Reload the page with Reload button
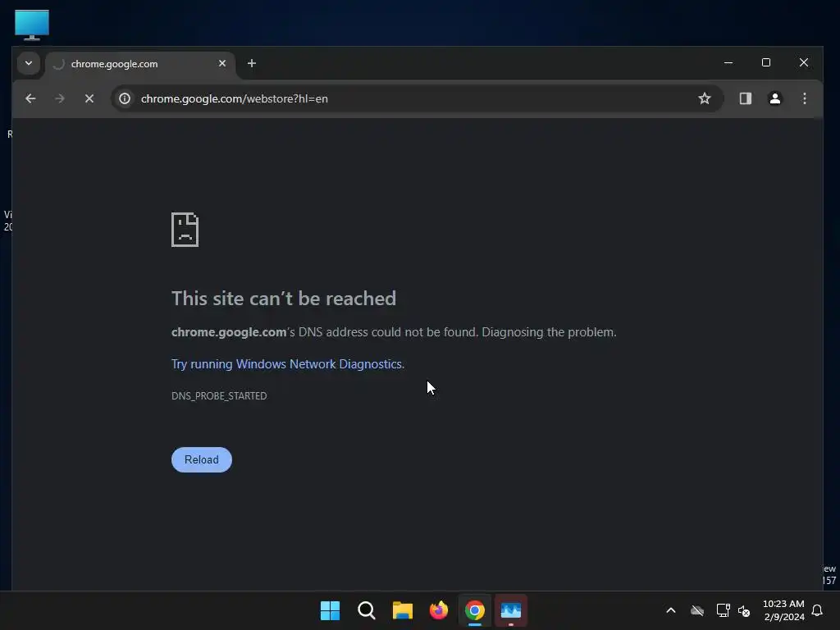This screenshot has height=630, width=840. pos(202,459)
